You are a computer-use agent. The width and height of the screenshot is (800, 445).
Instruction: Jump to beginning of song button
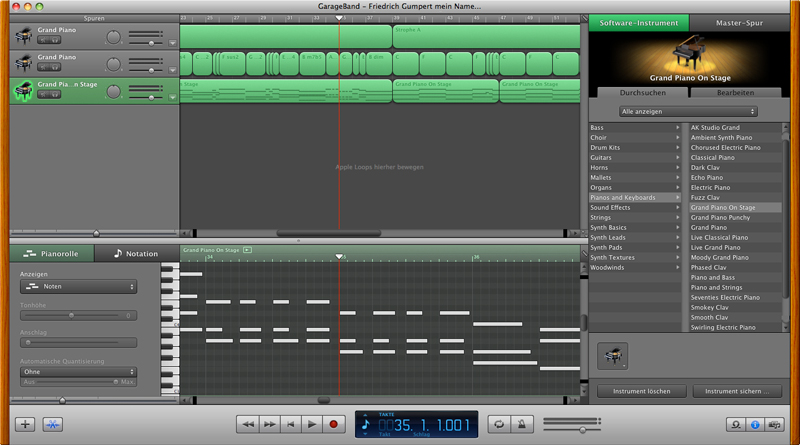tap(290, 424)
